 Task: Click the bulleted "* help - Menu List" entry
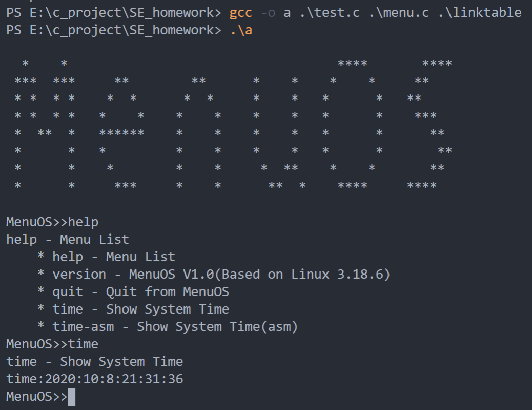(x=106, y=257)
